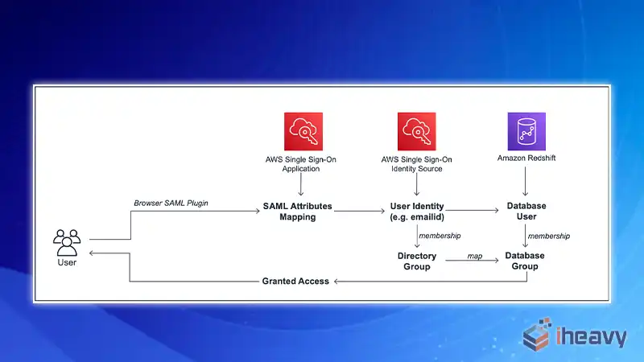Click the "Browser SAML Plugin" label
Screen dimensions: 644x362
171,204
